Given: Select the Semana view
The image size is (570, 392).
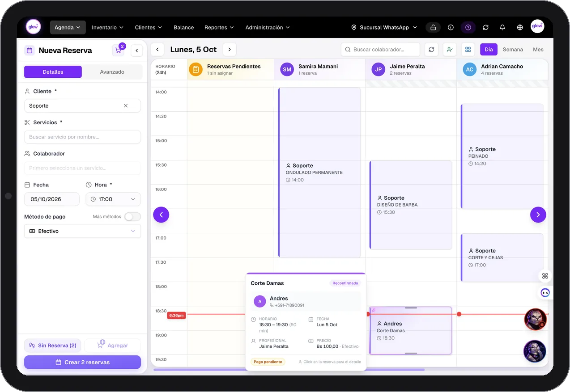Looking at the screenshot, I should [x=513, y=50].
